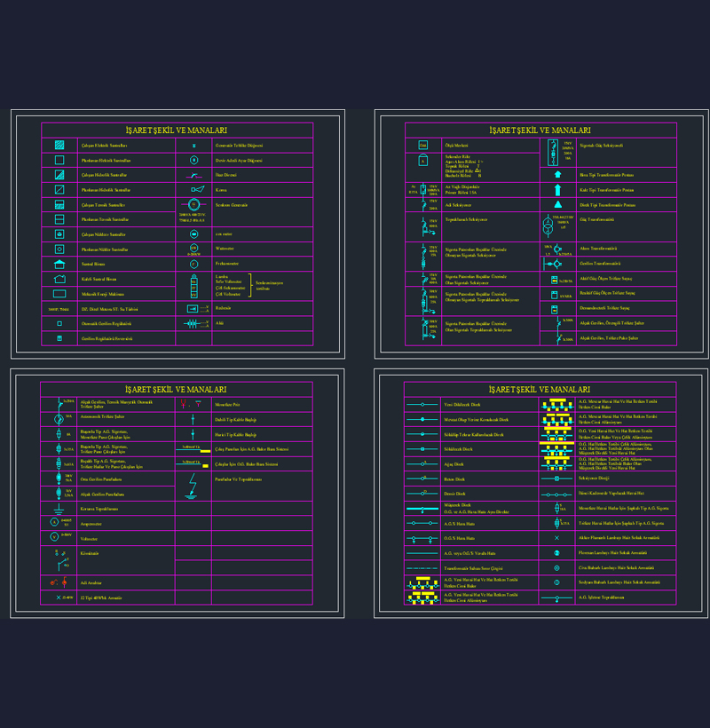
Task: Click the Redresör rectifier symbol
Action: (x=193, y=308)
